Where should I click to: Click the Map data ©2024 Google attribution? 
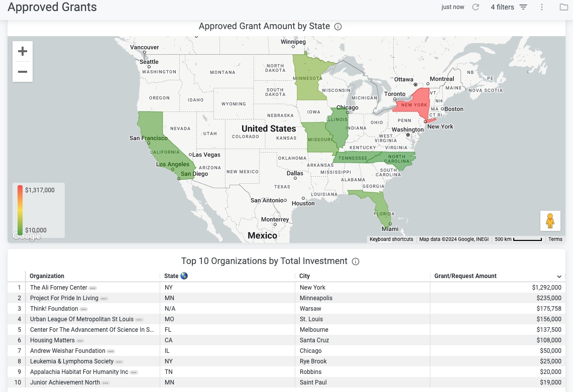pos(454,239)
